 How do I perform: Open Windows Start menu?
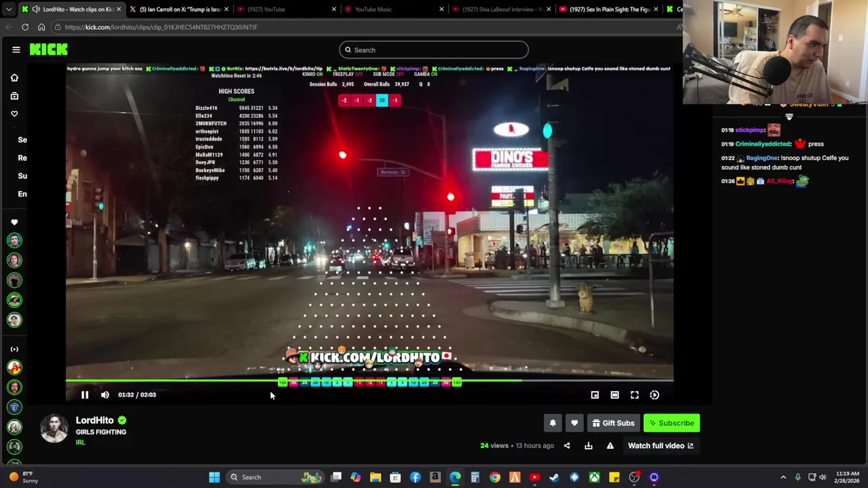coord(214,477)
